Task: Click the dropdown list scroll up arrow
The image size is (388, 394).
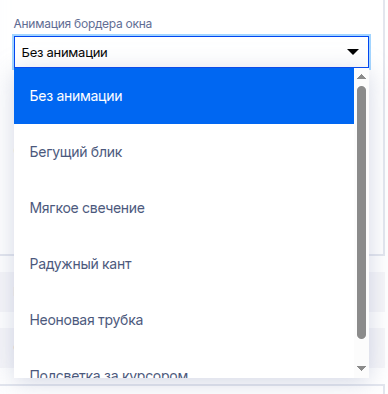Action: (x=361, y=77)
